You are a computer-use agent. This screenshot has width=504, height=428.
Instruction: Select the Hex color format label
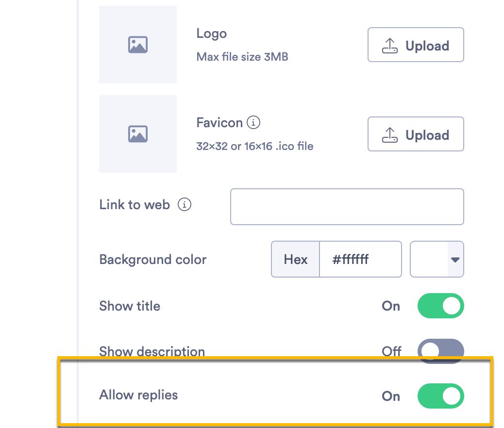(x=296, y=259)
